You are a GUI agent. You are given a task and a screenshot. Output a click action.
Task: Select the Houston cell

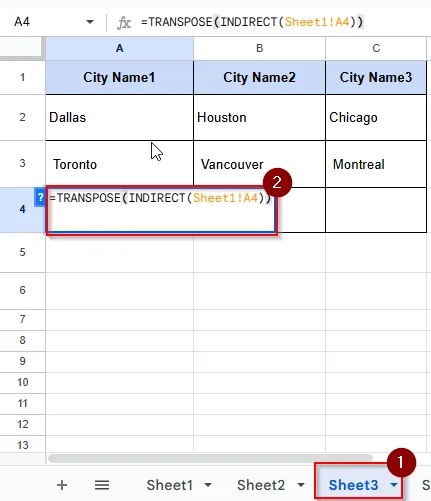[x=259, y=117]
